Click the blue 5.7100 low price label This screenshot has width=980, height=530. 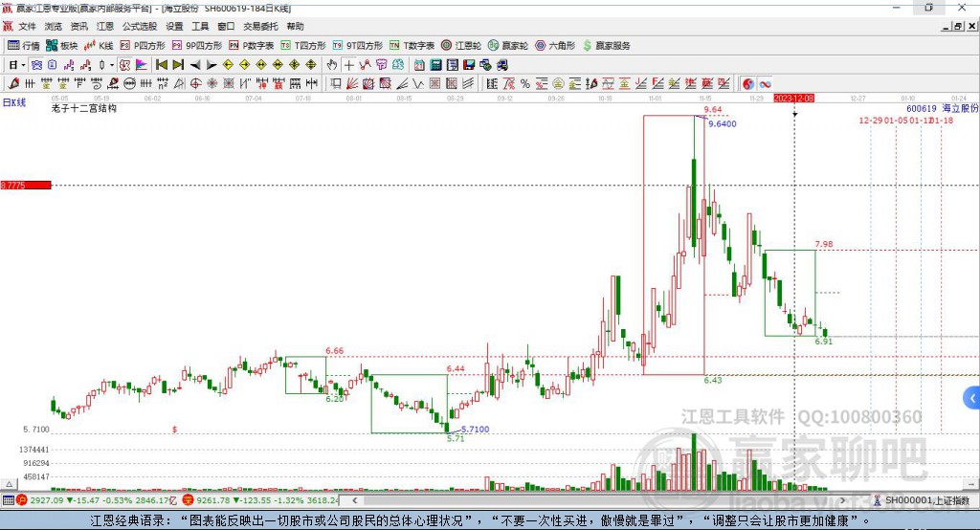pyautogui.click(x=475, y=430)
